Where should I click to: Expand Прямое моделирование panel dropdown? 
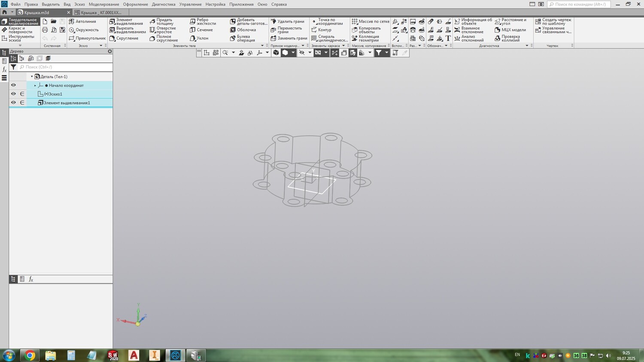point(303,45)
